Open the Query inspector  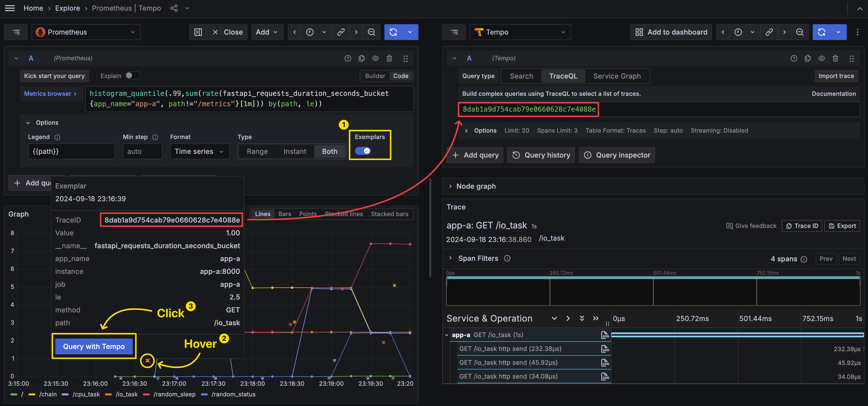click(x=617, y=155)
